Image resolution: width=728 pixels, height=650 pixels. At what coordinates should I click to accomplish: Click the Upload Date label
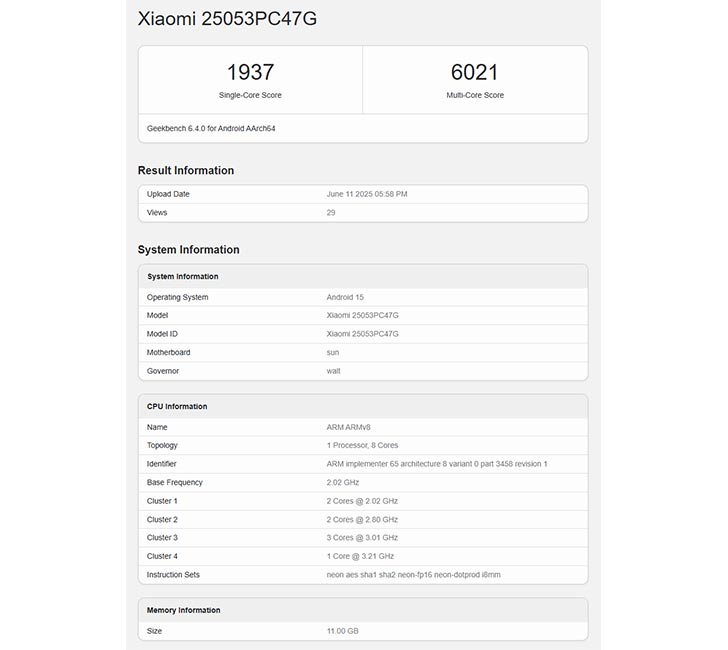click(168, 194)
